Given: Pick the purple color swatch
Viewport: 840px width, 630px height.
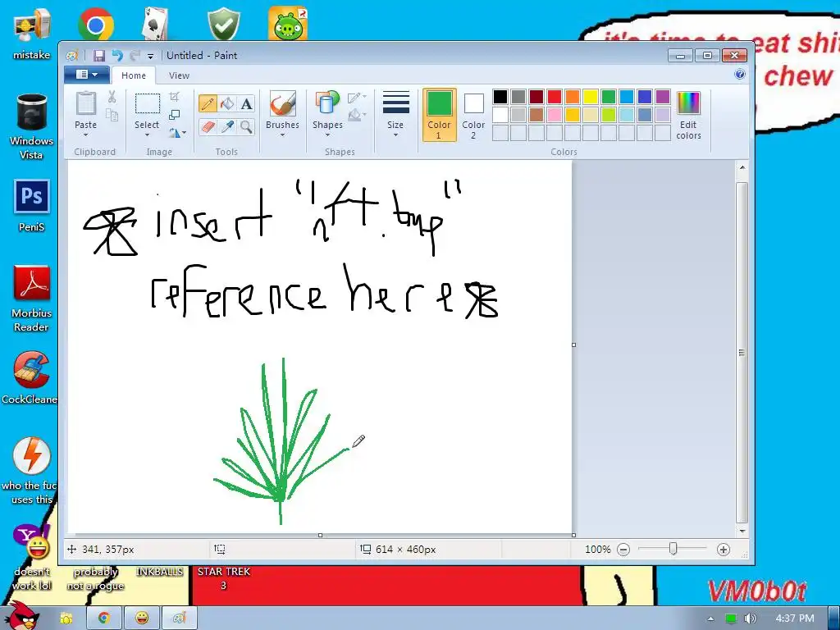Looking at the screenshot, I should (663, 97).
